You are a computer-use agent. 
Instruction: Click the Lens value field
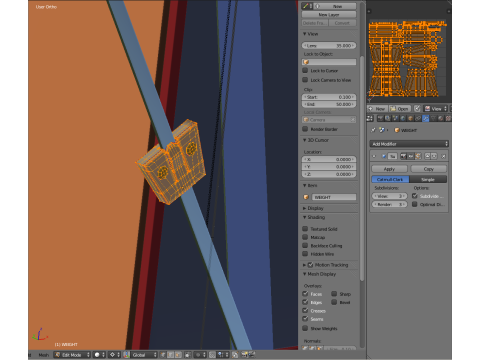[329, 45]
